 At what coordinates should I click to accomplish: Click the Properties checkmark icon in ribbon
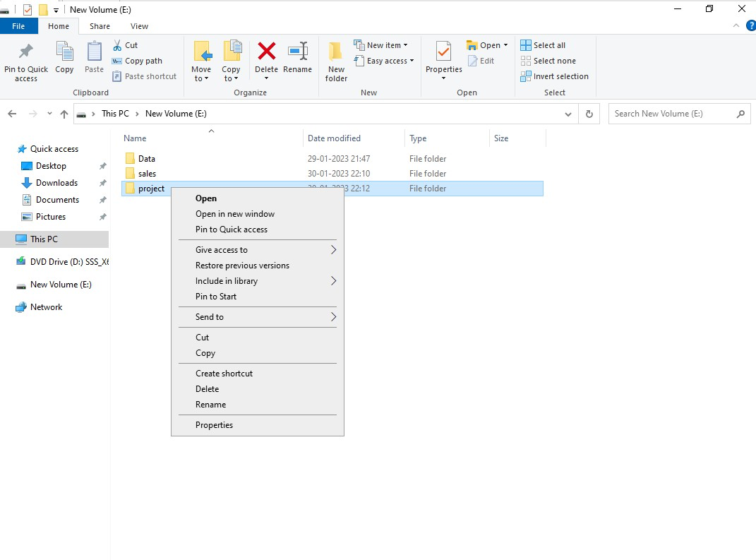point(443,52)
